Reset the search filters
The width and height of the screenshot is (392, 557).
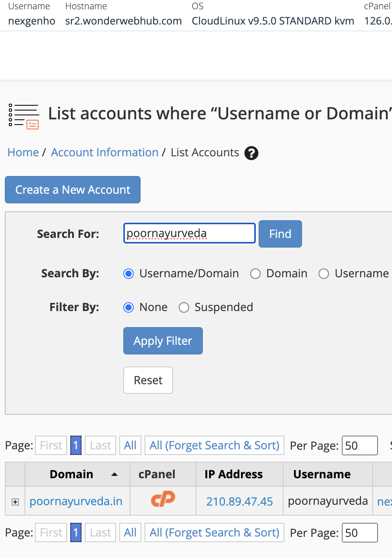pyautogui.click(x=148, y=380)
